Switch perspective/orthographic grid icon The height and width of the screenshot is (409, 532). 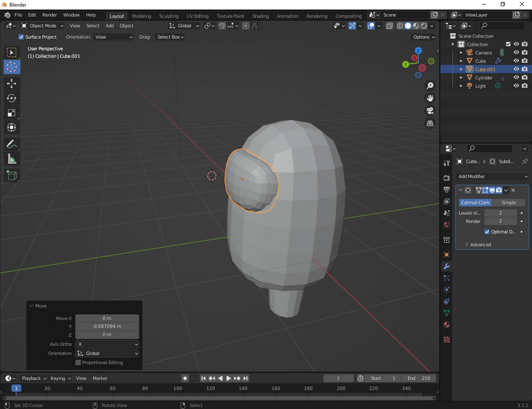click(x=430, y=123)
